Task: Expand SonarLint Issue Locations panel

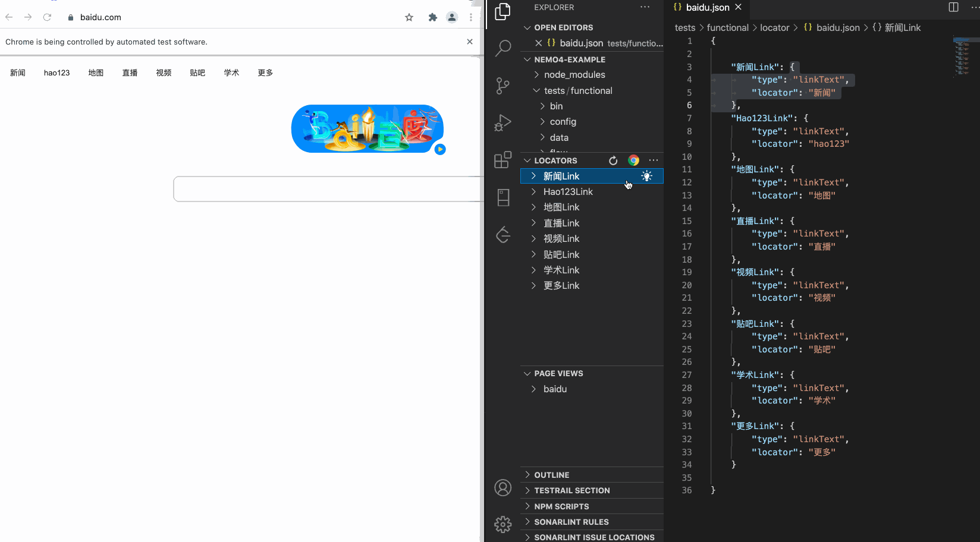Action: pos(527,537)
